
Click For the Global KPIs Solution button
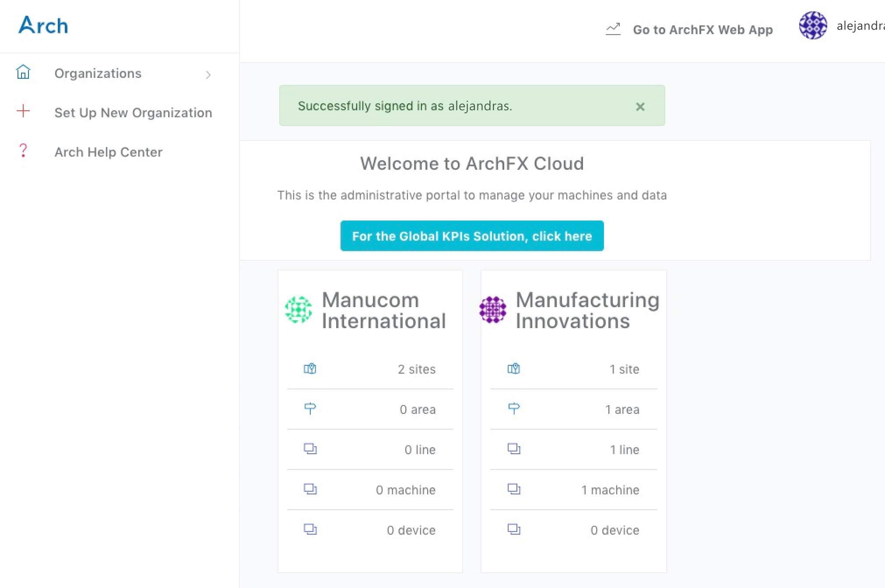[x=471, y=236]
